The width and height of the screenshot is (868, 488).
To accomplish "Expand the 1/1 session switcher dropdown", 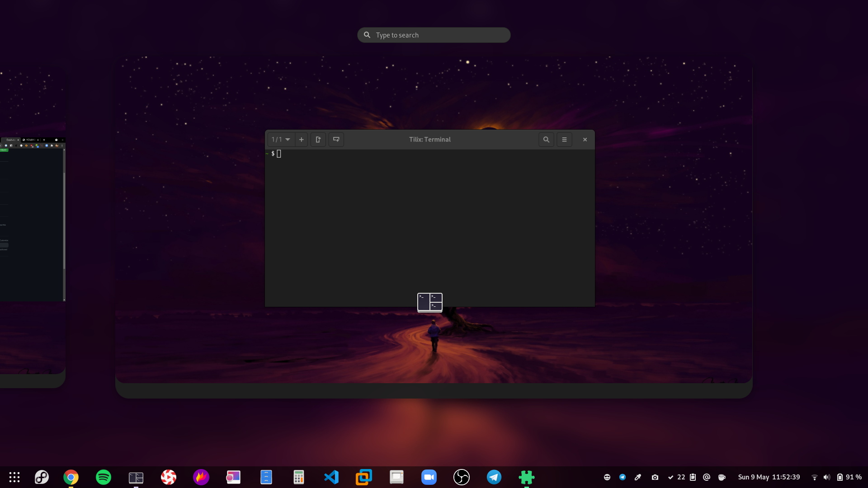I will coord(281,140).
